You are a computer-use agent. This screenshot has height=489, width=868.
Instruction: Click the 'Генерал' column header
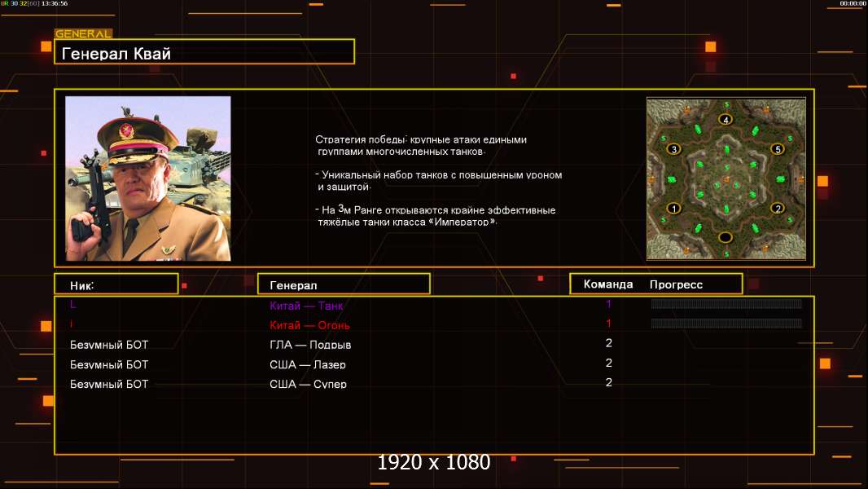[344, 284]
